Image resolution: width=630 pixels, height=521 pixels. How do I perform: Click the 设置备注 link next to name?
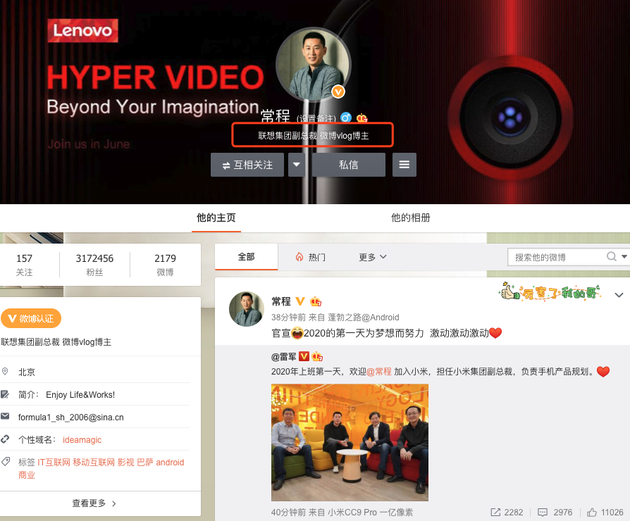click(316, 119)
